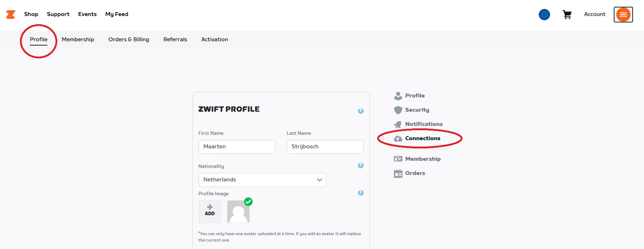Image resolution: width=644 pixels, height=249 pixels.
Task: Open the Shop menu item
Action: coord(31,14)
